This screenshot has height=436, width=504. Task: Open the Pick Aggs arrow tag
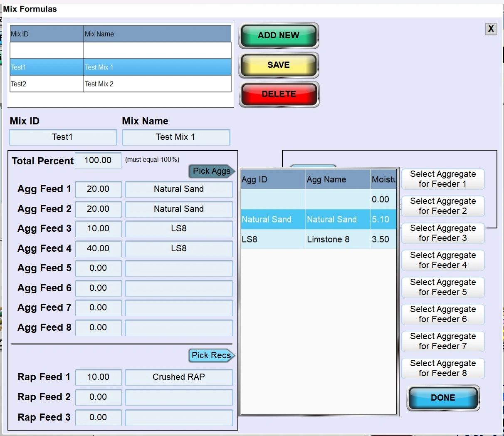pos(212,171)
